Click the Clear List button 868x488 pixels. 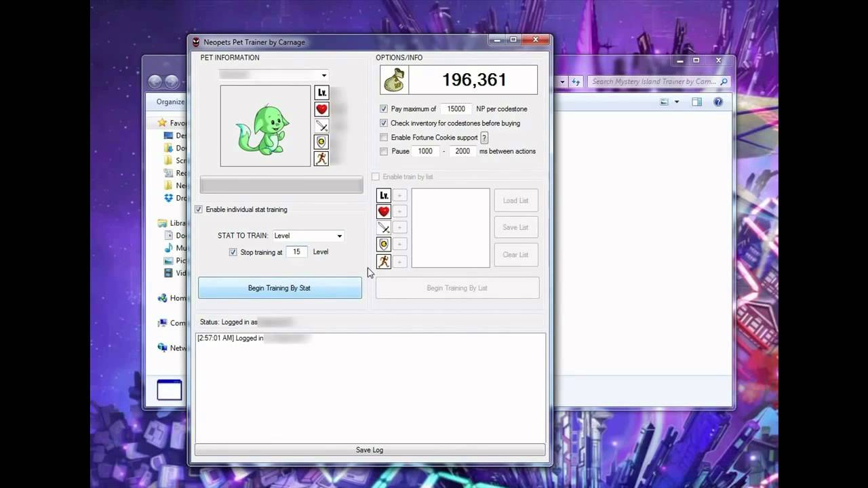[x=516, y=255]
